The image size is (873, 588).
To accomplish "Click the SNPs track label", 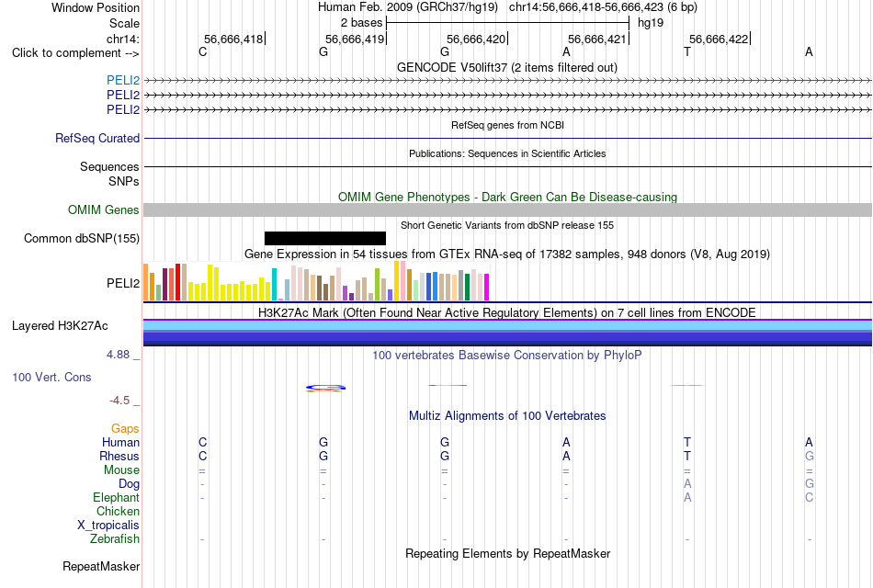I will (124, 181).
